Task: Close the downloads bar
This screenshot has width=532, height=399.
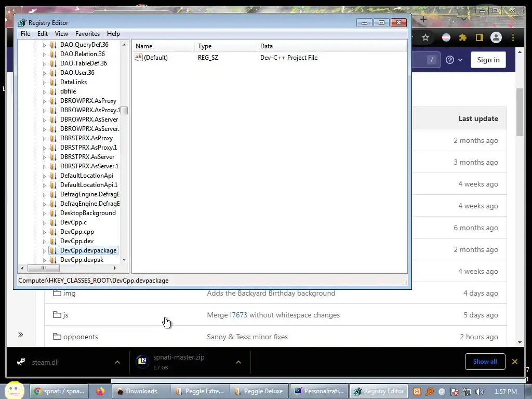Action: point(515,362)
